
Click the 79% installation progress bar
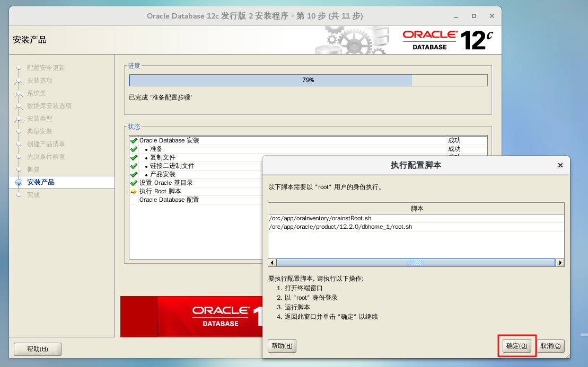[x=308, y=80]
